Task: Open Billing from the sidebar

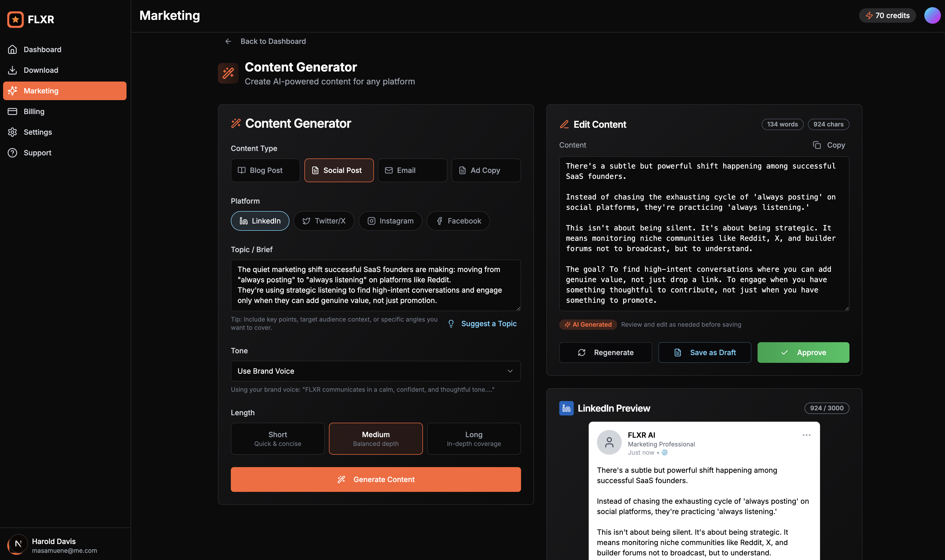Action: [x=34, y=111]
